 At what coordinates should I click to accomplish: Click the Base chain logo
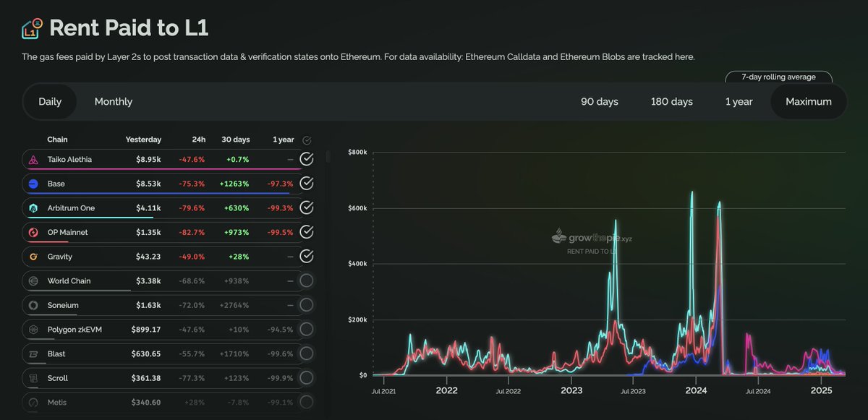click(x=33, y=184)
